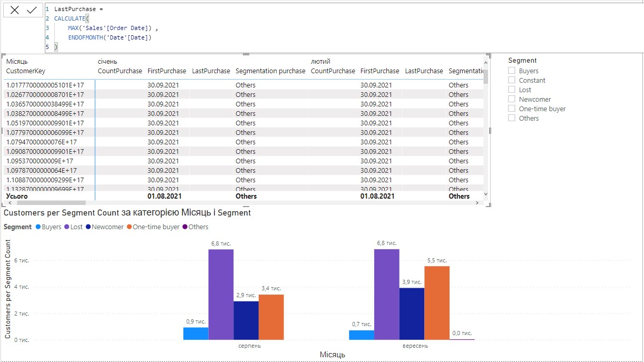Click the січень month header

click(108, 62)
